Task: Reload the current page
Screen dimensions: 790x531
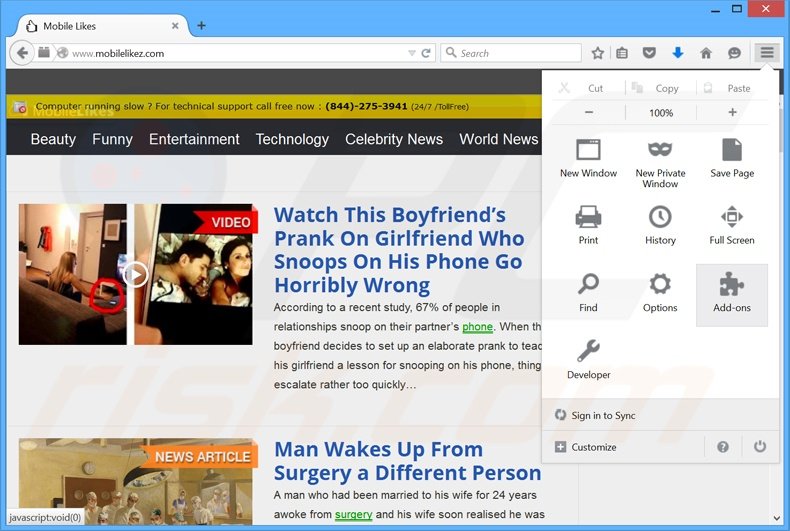Action: pos(426,53)
